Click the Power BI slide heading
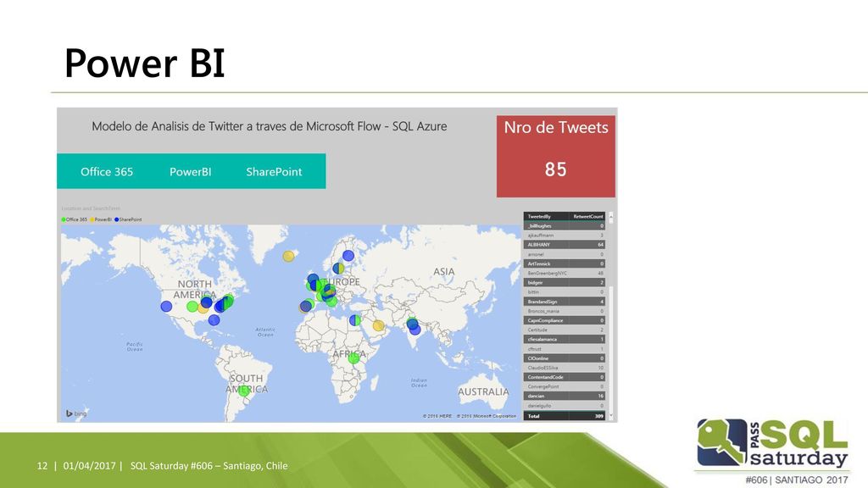Image resolution: width=868 pixels, height=488 pixels. [x=144, y=63]
